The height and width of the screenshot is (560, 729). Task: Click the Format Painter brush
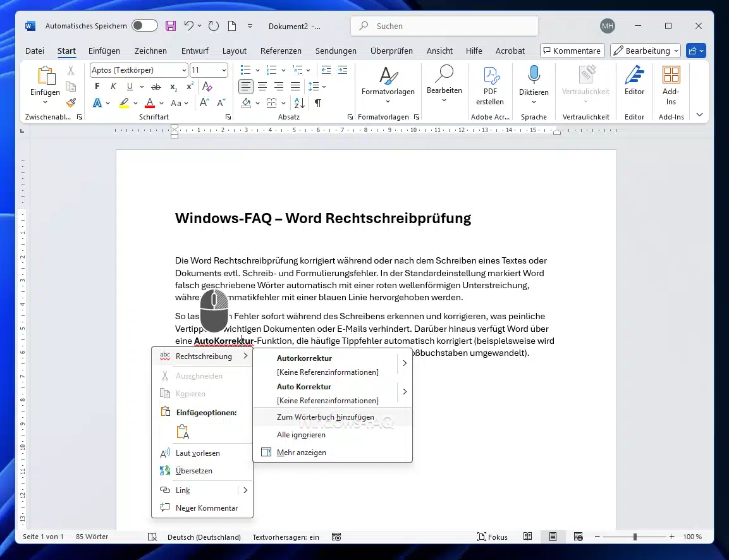pos(71,102)
